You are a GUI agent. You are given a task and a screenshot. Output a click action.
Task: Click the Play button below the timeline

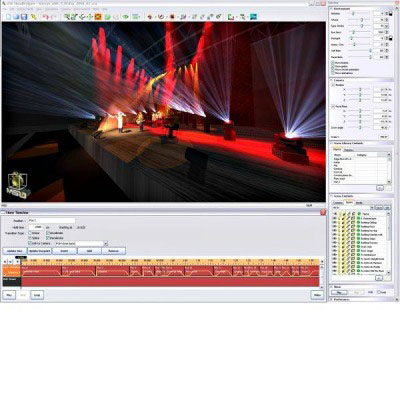[9, 295]
